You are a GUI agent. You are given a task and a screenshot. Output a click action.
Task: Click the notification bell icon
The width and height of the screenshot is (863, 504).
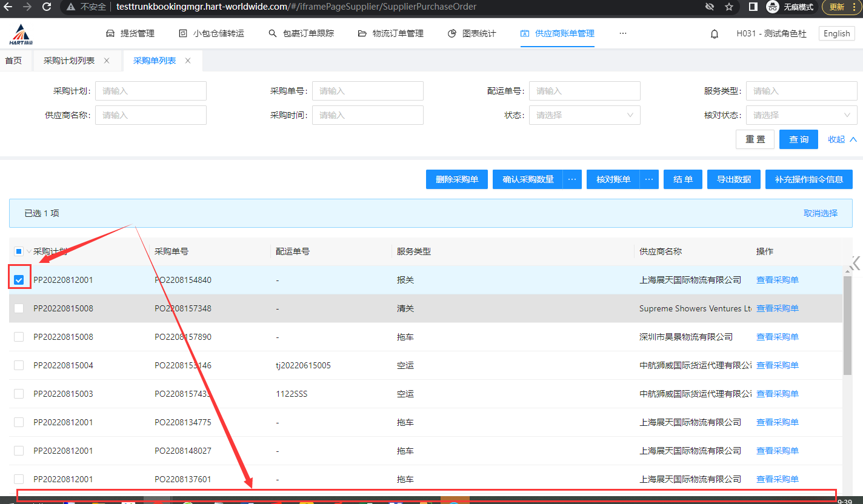715,34
